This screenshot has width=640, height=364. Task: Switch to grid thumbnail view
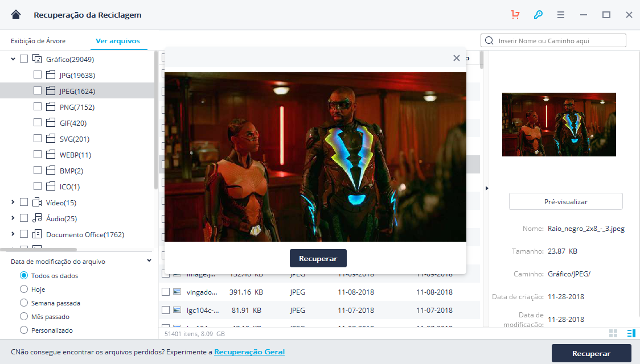tap(613, 333)
